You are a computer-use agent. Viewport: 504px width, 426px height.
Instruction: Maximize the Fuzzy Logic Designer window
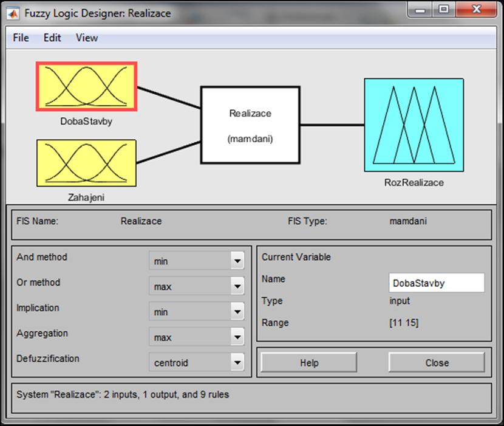[443, 10]
